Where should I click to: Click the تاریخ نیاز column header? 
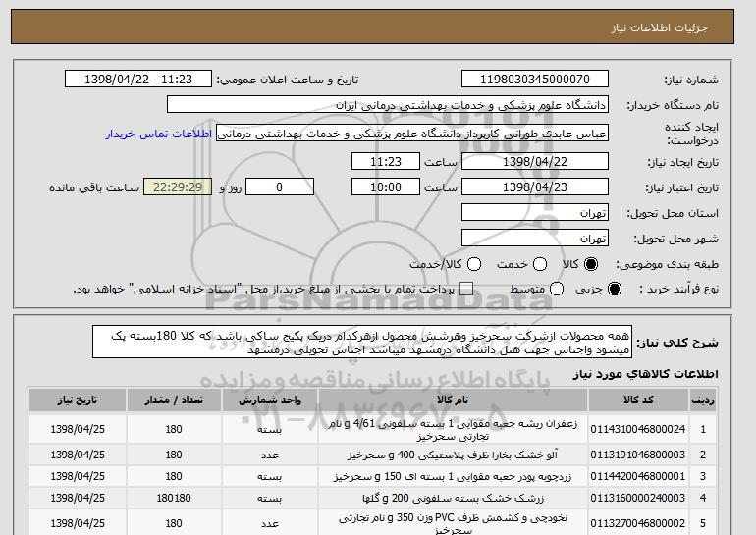point(78,401)
